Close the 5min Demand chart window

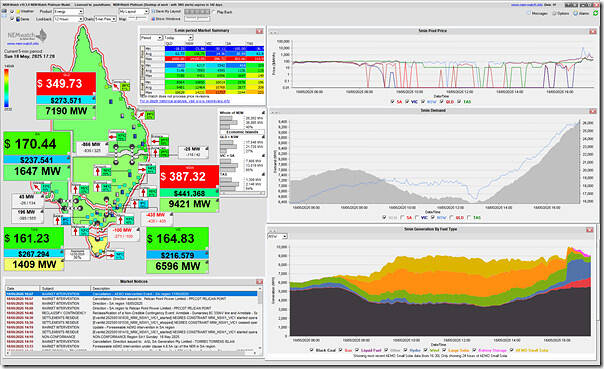point(593,111)
